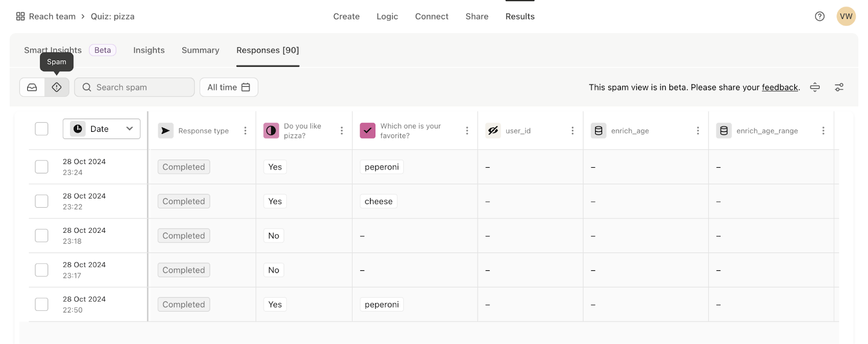
Task: Select the Spam view icon
Action: click(57, 87)
